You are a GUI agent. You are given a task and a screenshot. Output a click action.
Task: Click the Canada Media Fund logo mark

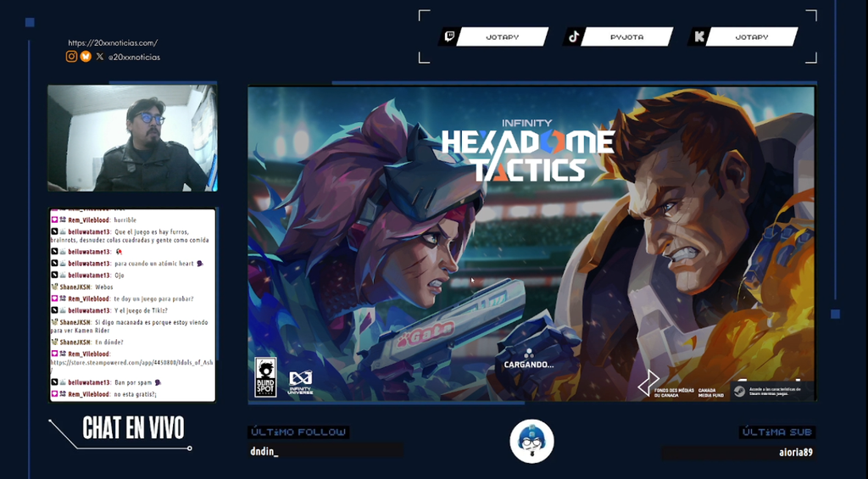648,382
